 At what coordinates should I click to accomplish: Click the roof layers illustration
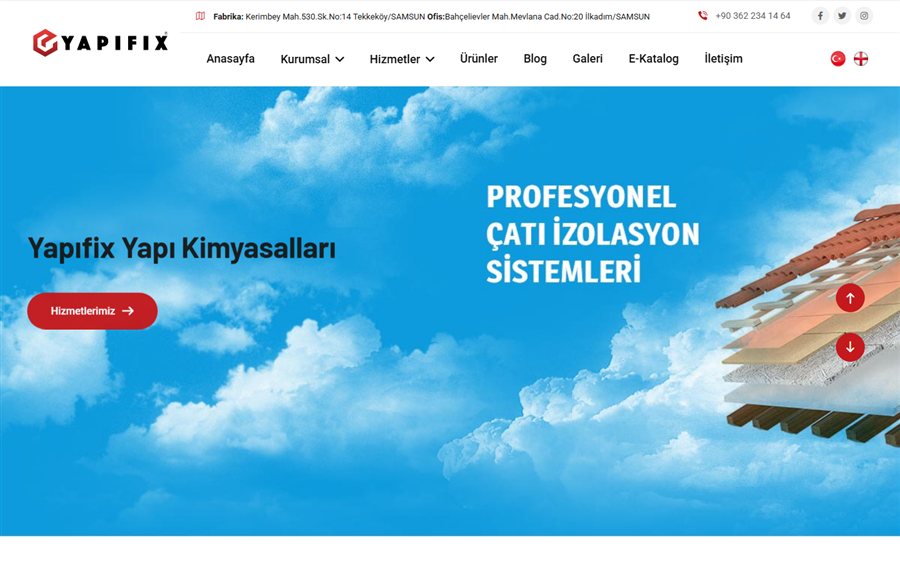tap(808, 325)
